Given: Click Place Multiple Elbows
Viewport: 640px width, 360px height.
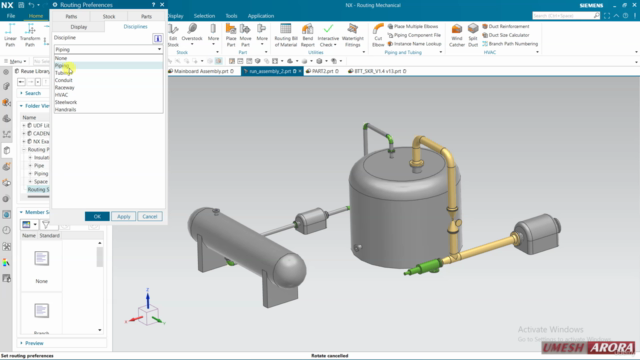Looking at the screenshot, I should coord(413,26).
